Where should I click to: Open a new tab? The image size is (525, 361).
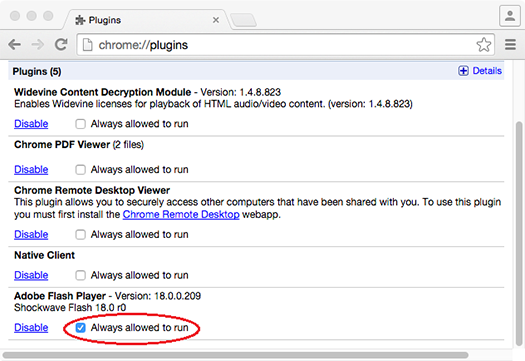pyautogui.click(x=244, y=20)
